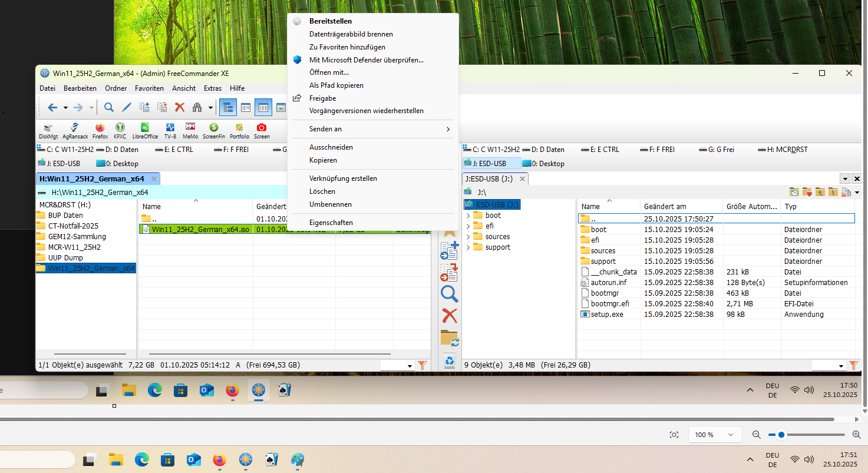Viewport: 868px width, 473px height.
Task: Close the J:ESD-USB (J:) tab
Action: click(522, 179)
